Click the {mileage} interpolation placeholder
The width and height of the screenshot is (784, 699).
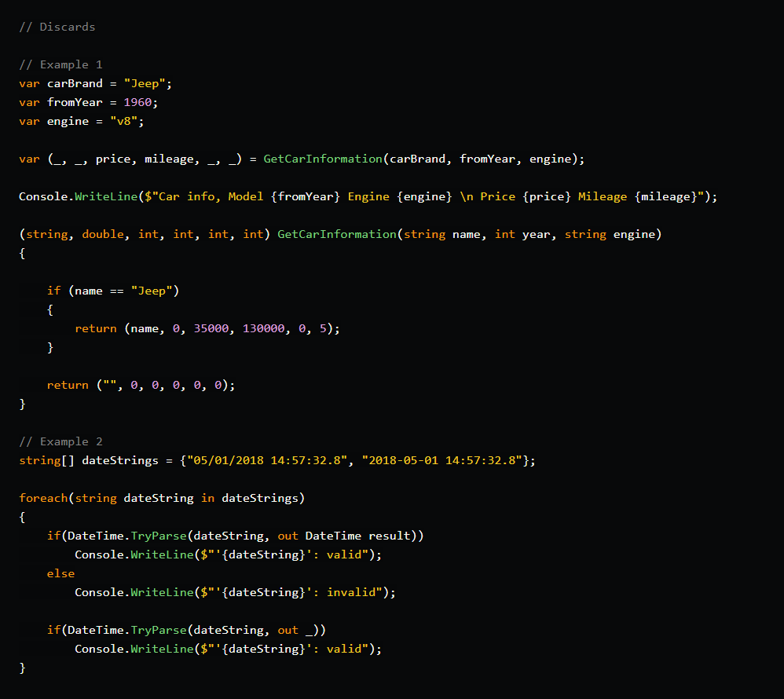(x=665, y=196)
